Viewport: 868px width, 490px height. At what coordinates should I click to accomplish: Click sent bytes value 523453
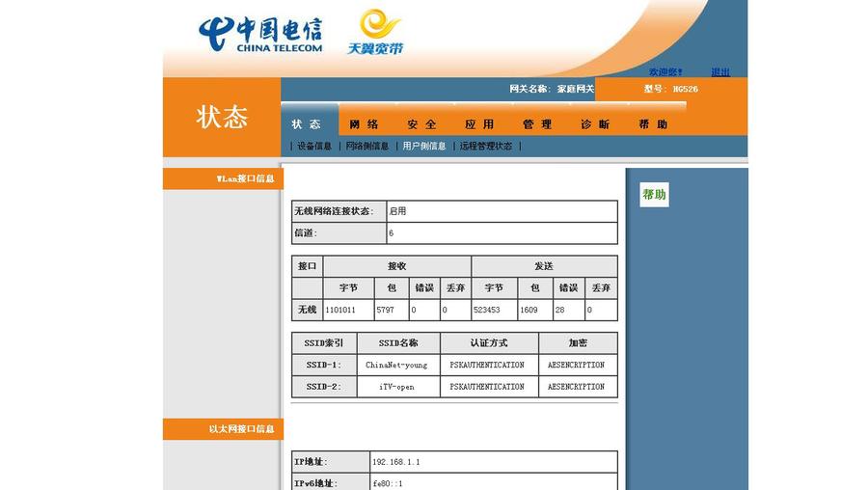(x=487, y=310)
